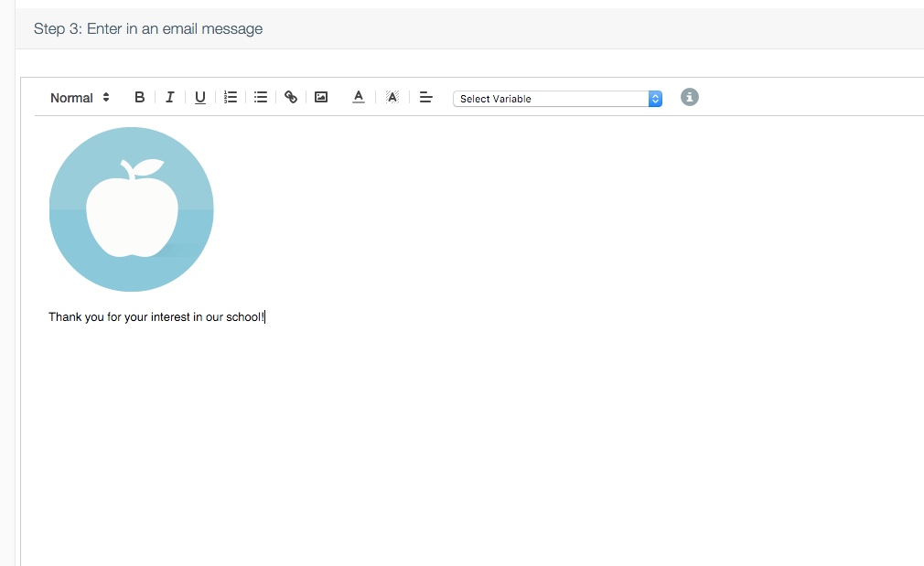924x566 pixels.
Task: Open the text color picker
Action: tap(359, 97)
